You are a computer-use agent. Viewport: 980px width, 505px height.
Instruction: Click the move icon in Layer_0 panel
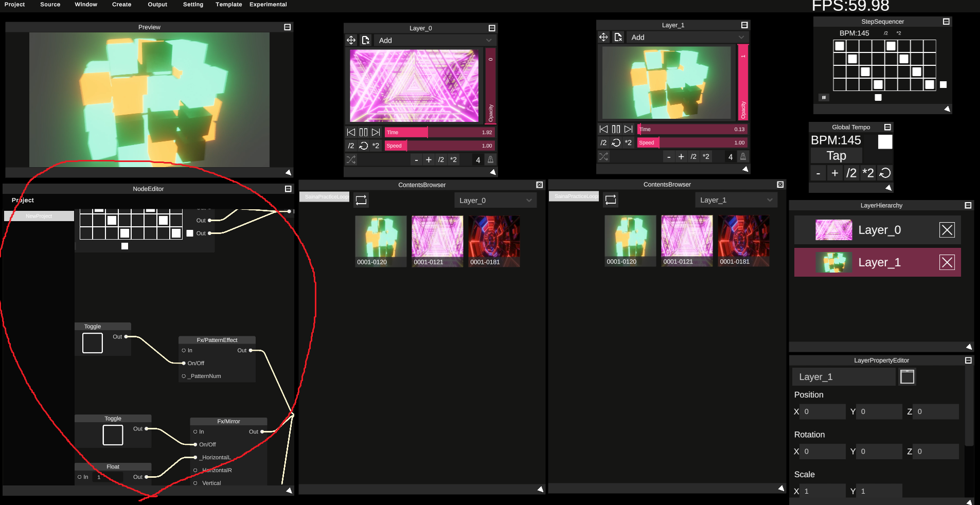[351, 40]
